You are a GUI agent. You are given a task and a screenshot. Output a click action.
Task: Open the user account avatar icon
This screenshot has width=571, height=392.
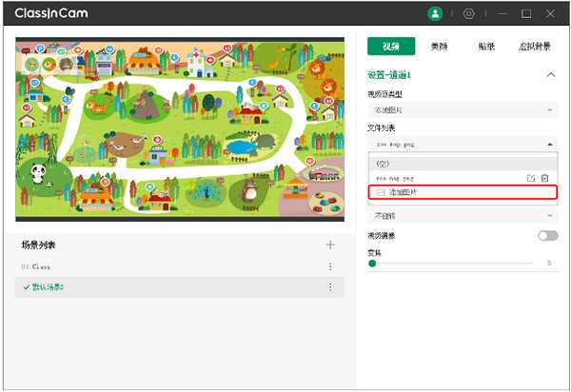(x=435, y=14)
